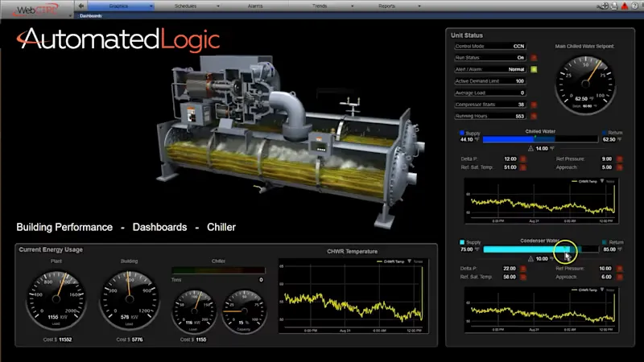This screenshot has height=362, width=644.
Task: Click the red icon next to Compressor Starts
Action: pyautogui.click(x=534, y=105)
